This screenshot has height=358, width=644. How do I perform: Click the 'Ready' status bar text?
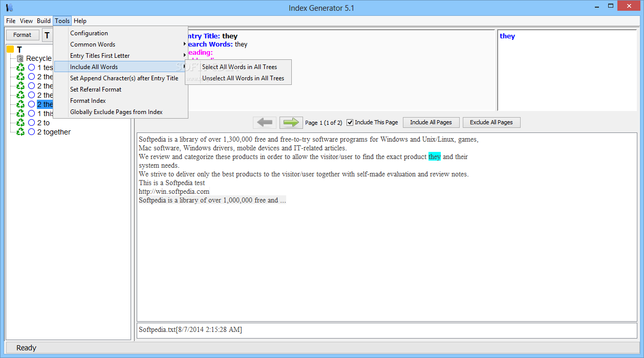(26, 348)
